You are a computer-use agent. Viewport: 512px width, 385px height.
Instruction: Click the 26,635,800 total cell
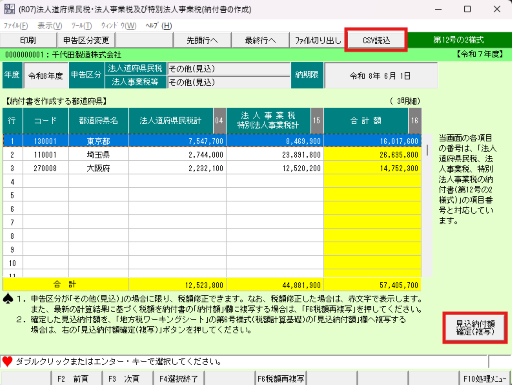[372, 155]
